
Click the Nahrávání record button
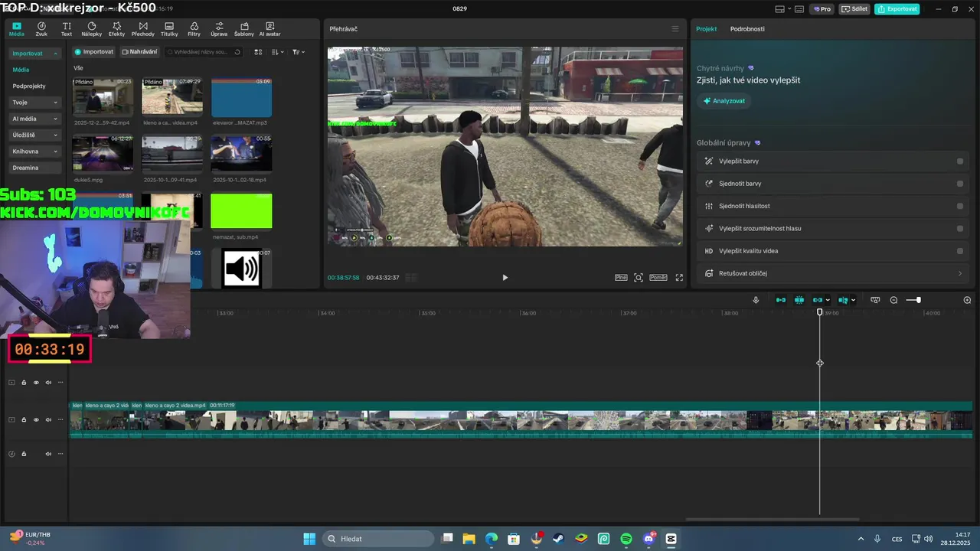click(139, 52)
